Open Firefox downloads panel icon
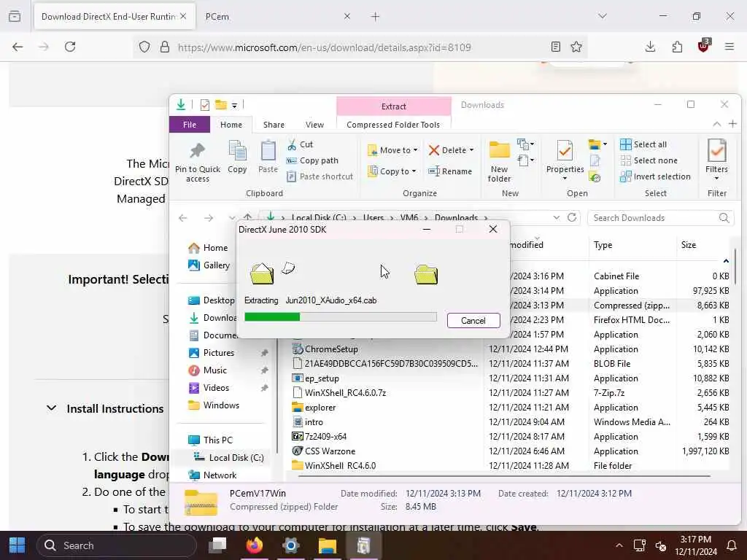 650,47
